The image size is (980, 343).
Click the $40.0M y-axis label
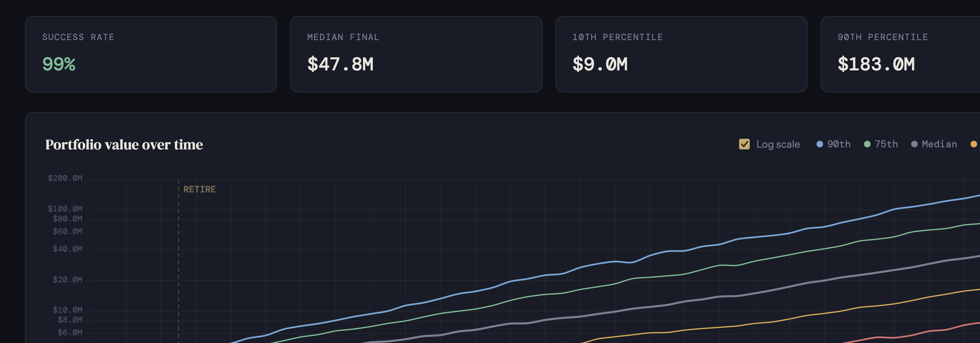[x=68, y=249]
